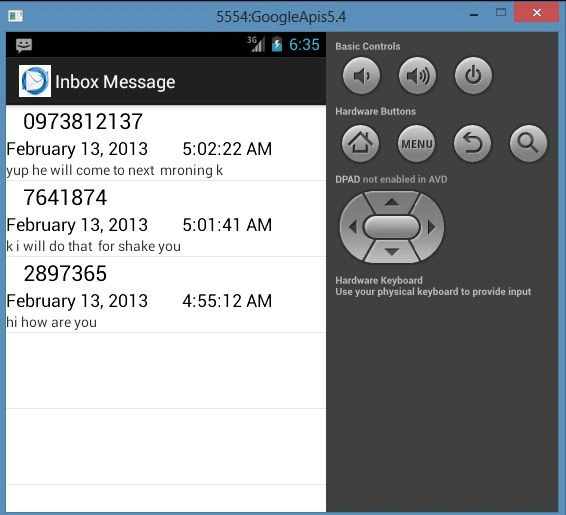Close the emulator window with the red X
Image resolution: width=566 pixels, height=515 pixels.
536,13
